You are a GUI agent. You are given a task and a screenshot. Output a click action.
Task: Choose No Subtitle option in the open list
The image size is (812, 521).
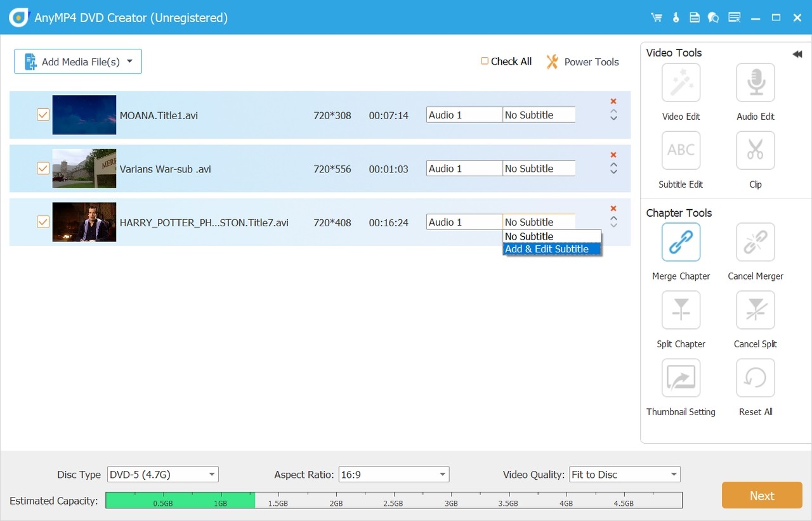[x=552, y=236]
